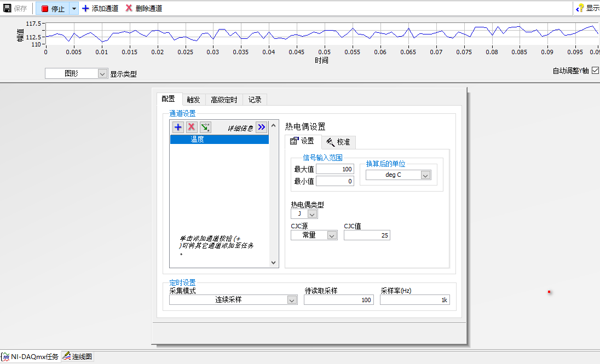
Task: Open the CJC源 常量 dropdown
Action: pyautogui.click(x=332, y=234)
